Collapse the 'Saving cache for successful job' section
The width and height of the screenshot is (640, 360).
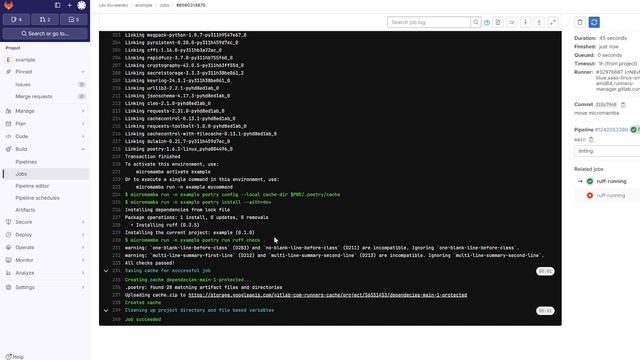106,271
